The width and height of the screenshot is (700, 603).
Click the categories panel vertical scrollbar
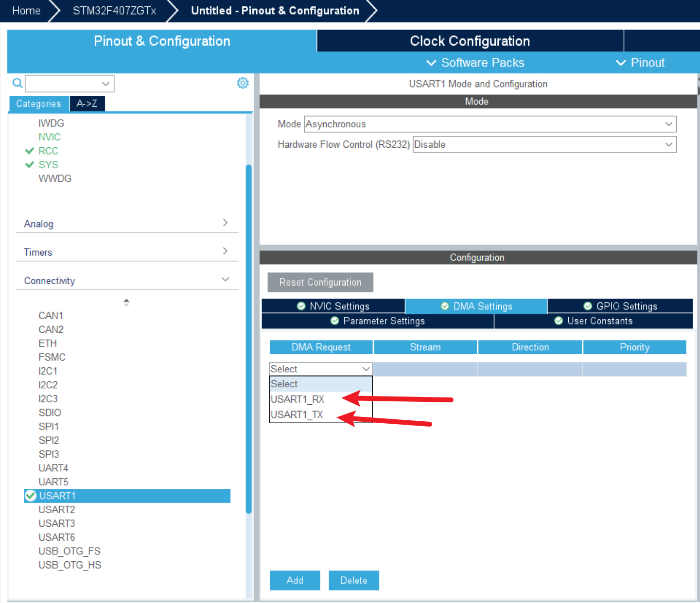[x=249, y=339]
